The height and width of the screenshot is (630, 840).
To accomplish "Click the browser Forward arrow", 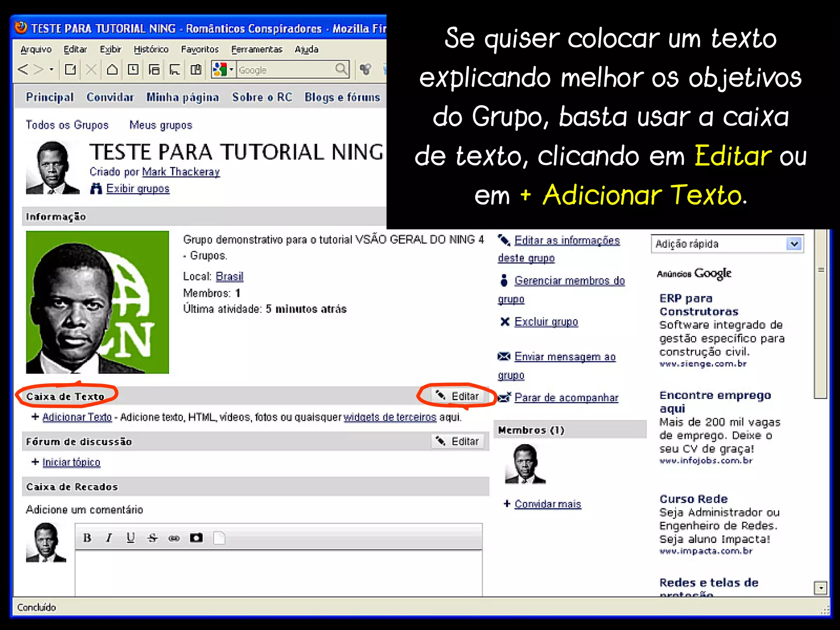I will point(39,69).
